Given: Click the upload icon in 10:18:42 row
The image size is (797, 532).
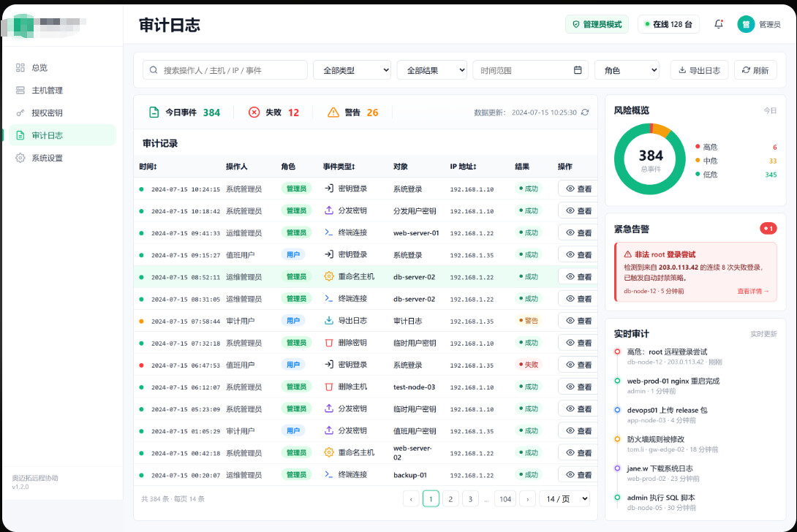Looking at the screenshot, I should 329,210.
